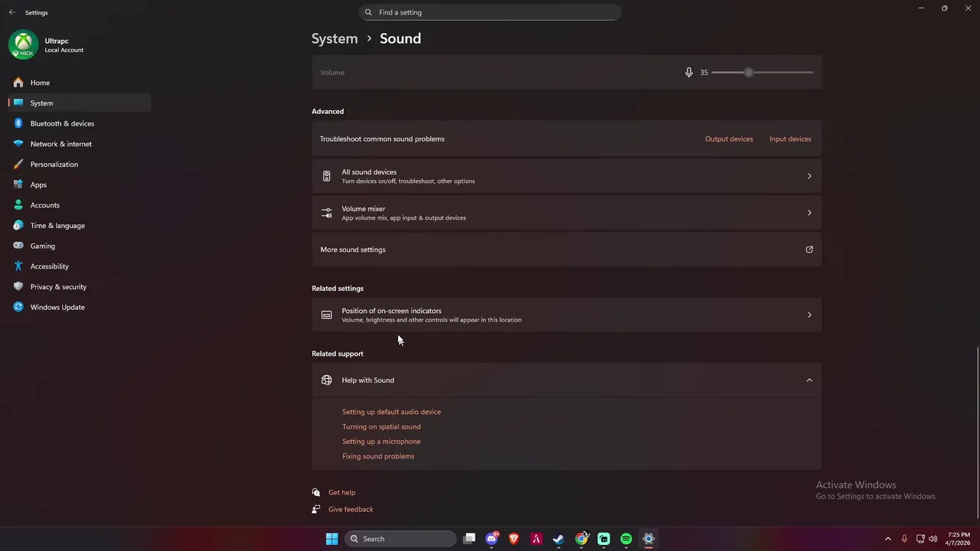
Task: Open the Windows Start menu
Action: (332, 539)
